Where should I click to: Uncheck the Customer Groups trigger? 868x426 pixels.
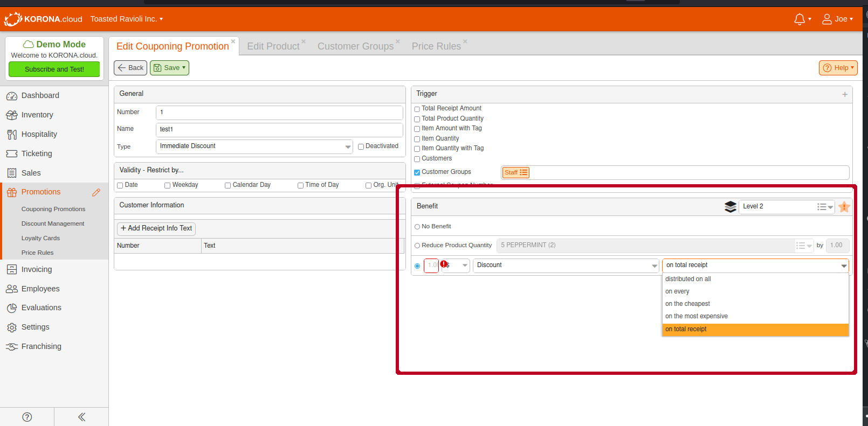(417, 173)
